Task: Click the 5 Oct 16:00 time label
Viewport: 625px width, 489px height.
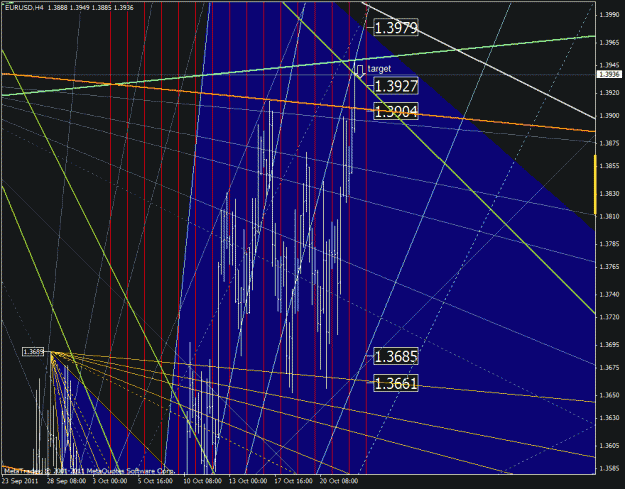Action: tap(155, 481)
